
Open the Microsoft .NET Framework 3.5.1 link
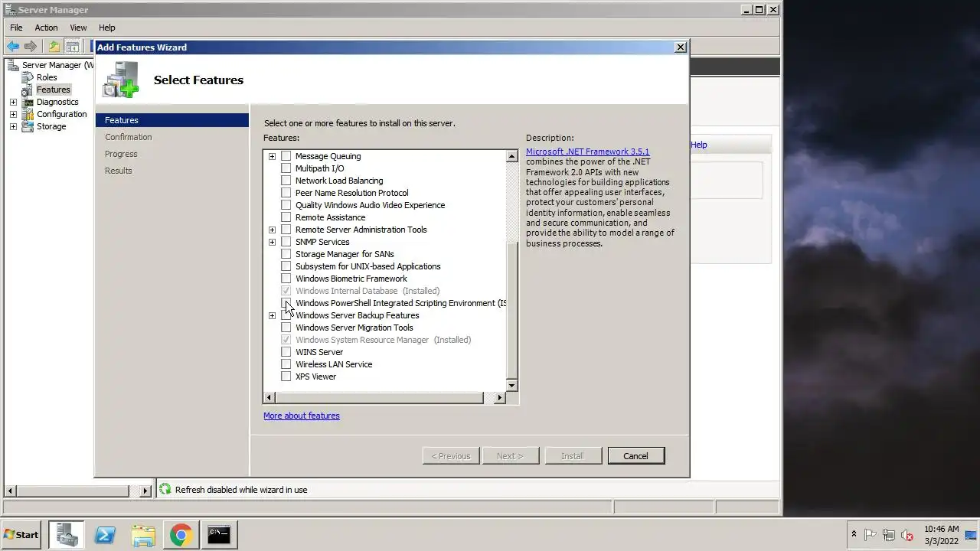click(x=588, y=152)
